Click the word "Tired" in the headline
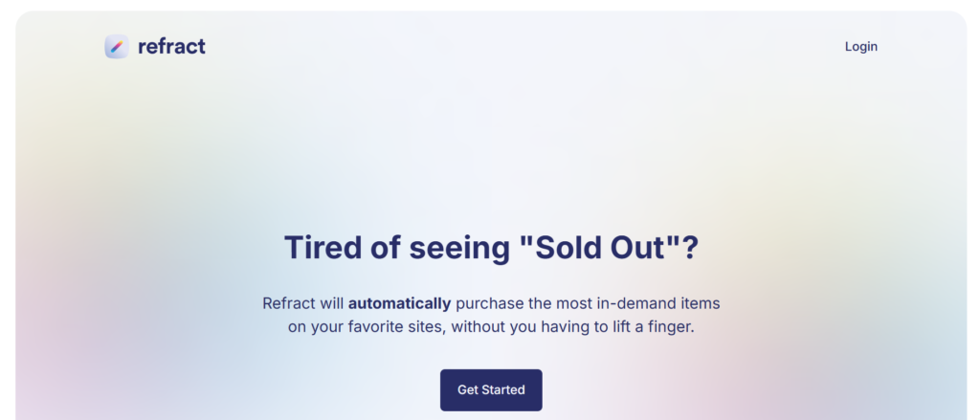 pyautogui.click(x=323, y=248)
